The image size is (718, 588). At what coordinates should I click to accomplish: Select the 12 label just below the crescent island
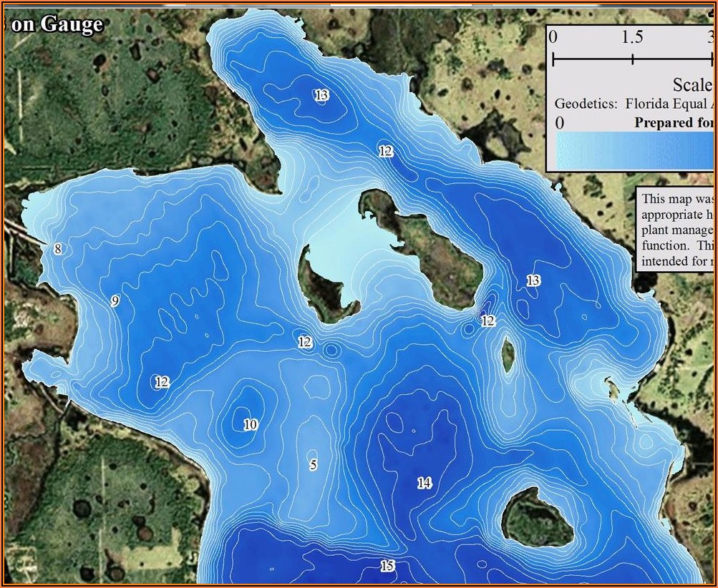coord(305,342)
